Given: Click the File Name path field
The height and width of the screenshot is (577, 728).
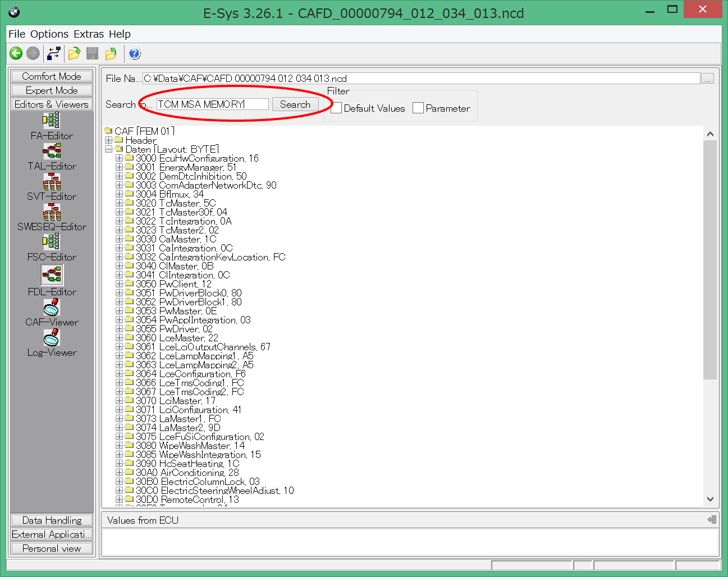Looking at the screenshot, I should point(422,79).
